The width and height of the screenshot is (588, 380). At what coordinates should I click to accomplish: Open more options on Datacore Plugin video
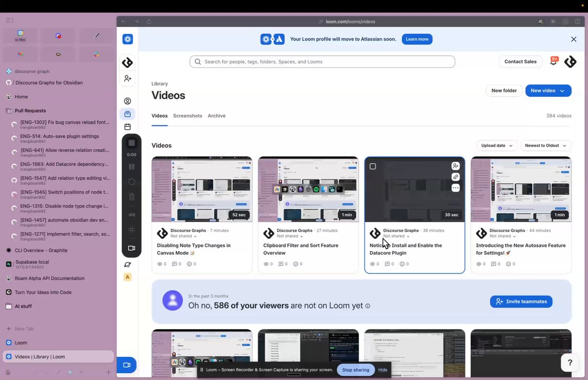pos(456,188)
